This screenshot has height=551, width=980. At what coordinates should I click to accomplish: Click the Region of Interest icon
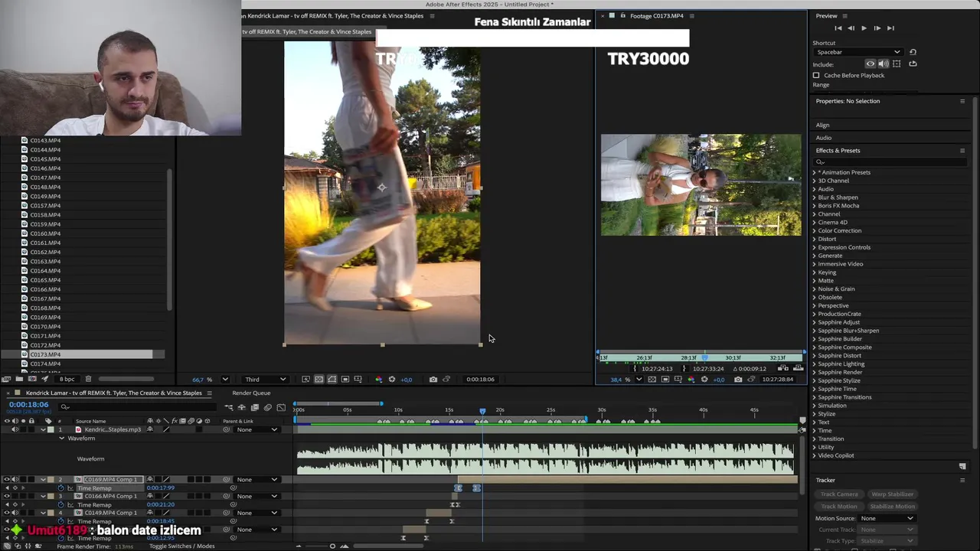(x=345, y=380)
